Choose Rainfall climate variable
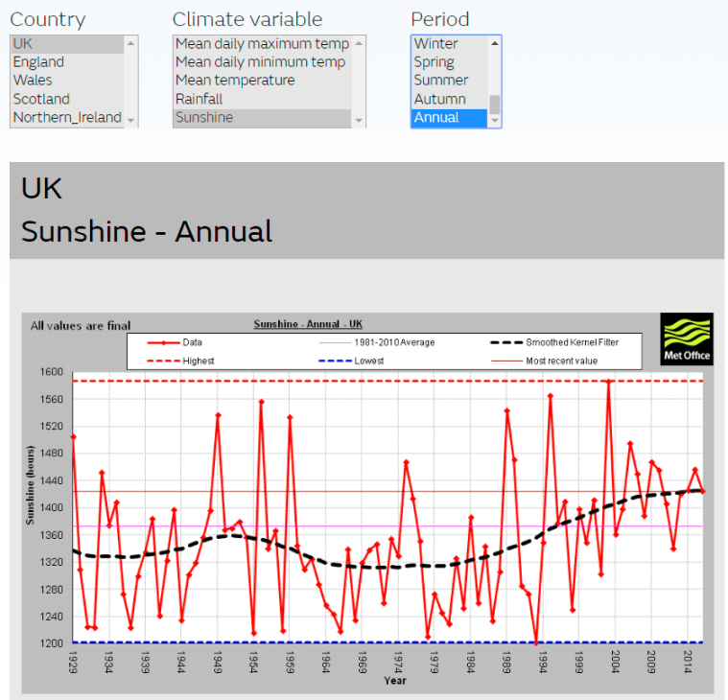This screenshot has width=728, height=700. point(199,99)
